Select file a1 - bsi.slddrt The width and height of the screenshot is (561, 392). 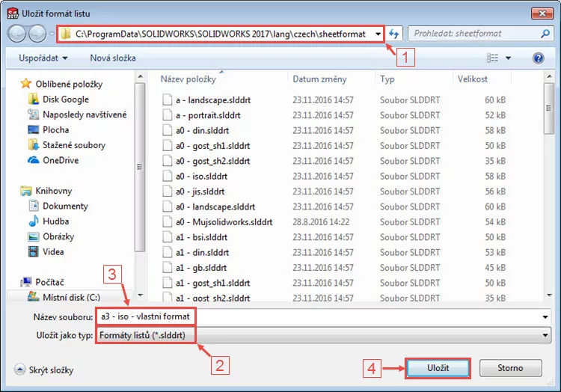(201, 237)
